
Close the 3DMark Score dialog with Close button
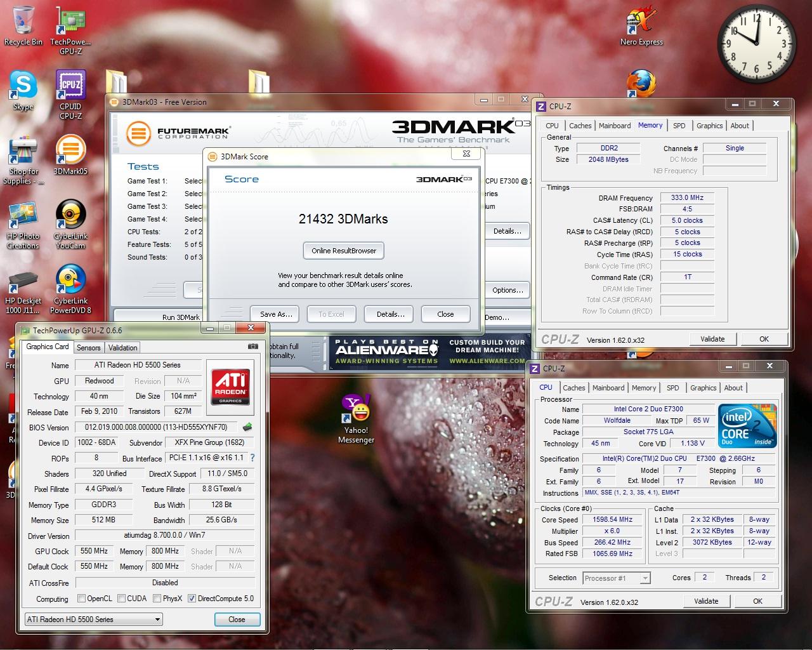coord(445,314)
